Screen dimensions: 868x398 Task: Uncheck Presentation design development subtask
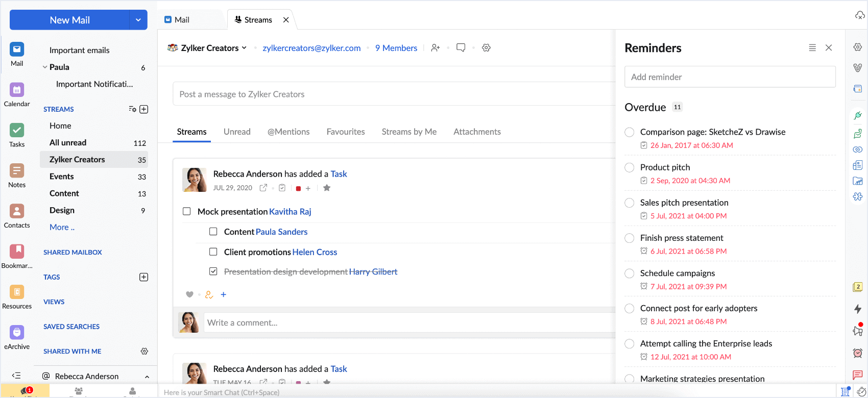213,271
